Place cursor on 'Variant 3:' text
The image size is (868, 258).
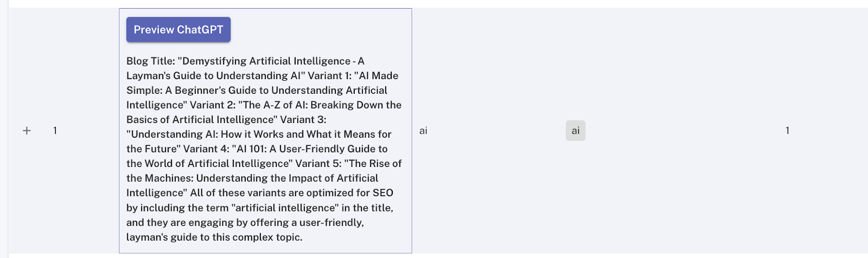(x=303, y=120)
